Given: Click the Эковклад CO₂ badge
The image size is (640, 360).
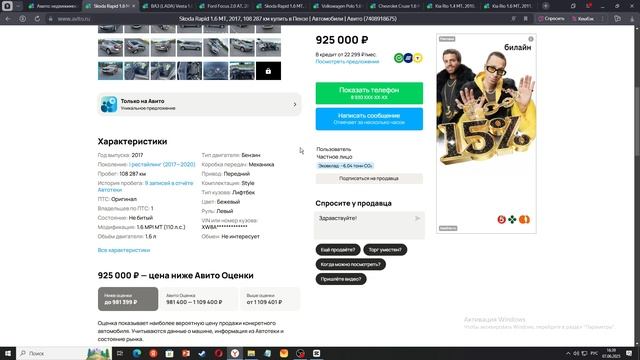Looking at the screenshot, I should [x=345, y=166].
